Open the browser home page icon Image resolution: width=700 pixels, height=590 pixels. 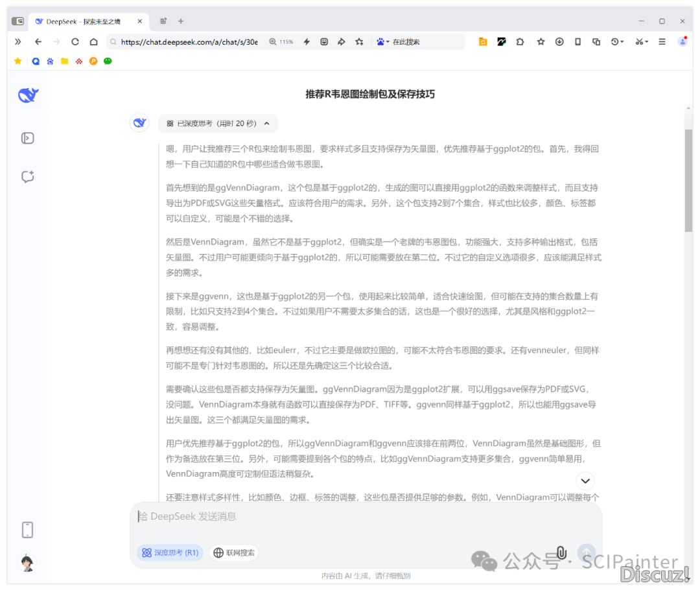coord(94,42)
